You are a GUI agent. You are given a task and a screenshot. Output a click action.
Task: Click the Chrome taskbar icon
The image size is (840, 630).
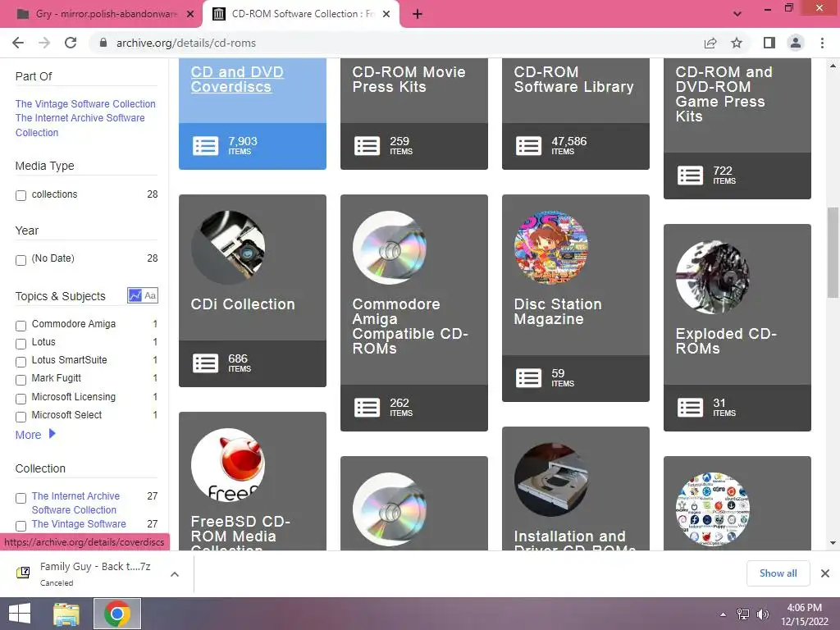click(x=117, y=614)
